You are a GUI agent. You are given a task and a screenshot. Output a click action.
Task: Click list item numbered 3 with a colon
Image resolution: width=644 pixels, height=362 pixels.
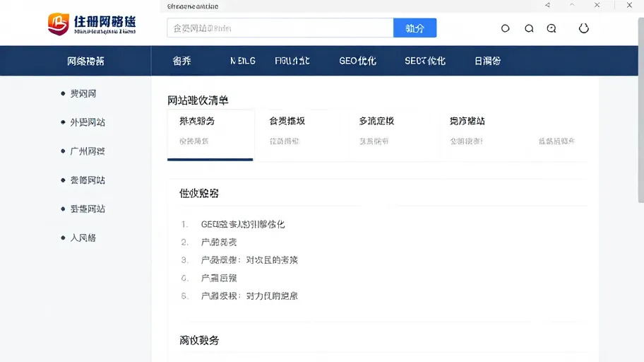(249, 260)
